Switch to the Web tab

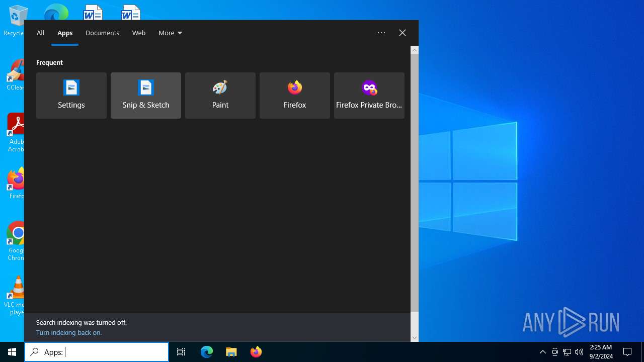coord(139,33)
